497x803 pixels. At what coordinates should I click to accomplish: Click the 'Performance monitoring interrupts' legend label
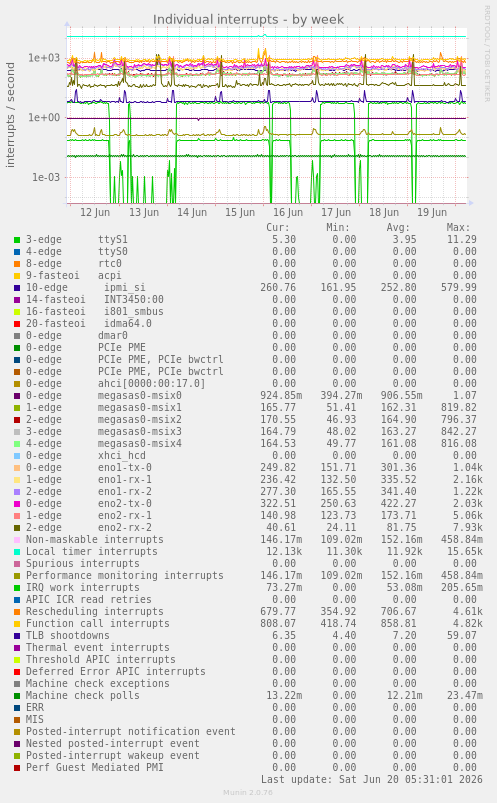125,576
